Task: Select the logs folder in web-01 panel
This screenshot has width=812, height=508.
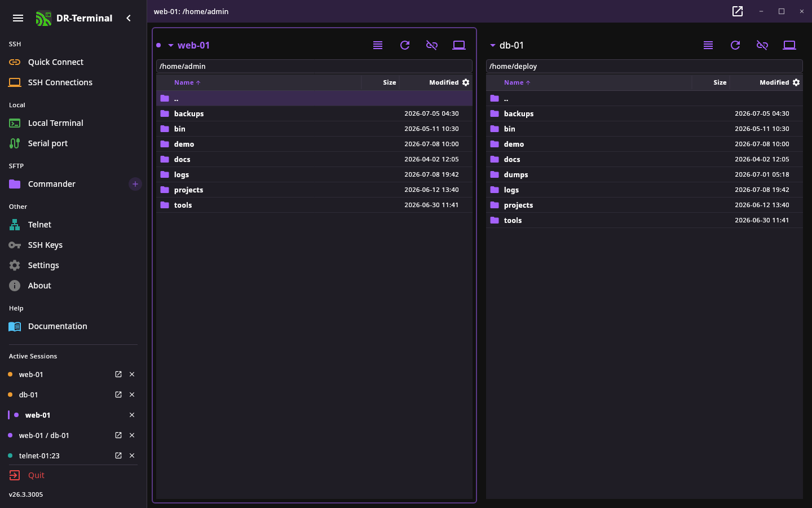Action: pos(314,174)
